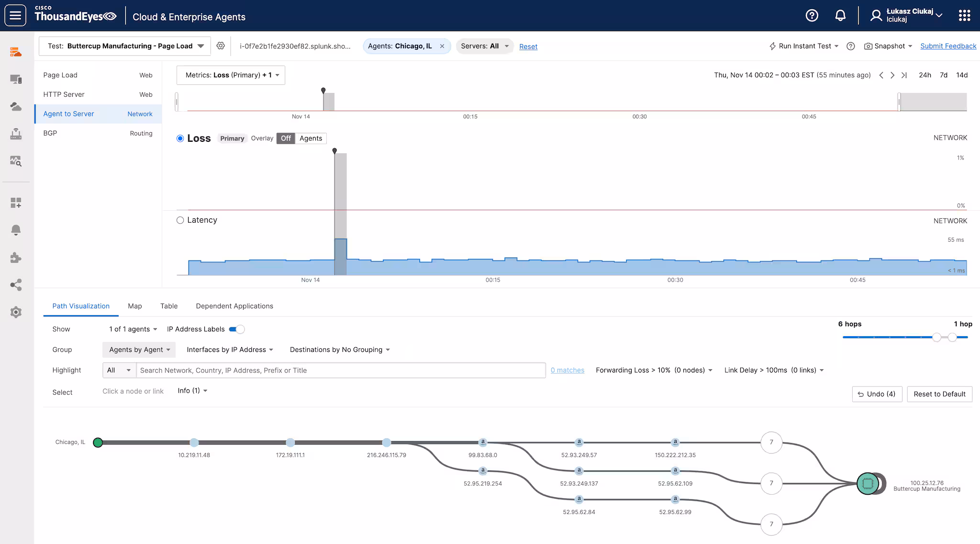Remove the Chicago, IL agent filter
The height and width of the screenshot is (544, 980).
(442, 46)
